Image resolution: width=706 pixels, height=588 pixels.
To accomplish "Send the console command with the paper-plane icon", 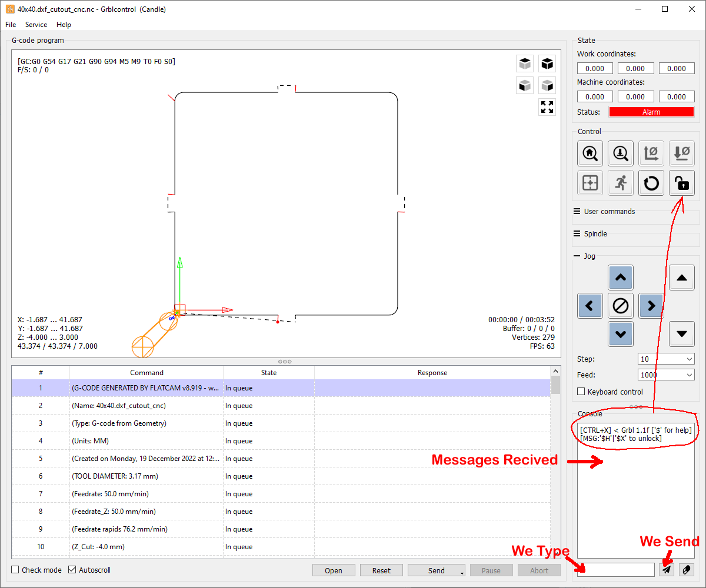I will 667,570.
